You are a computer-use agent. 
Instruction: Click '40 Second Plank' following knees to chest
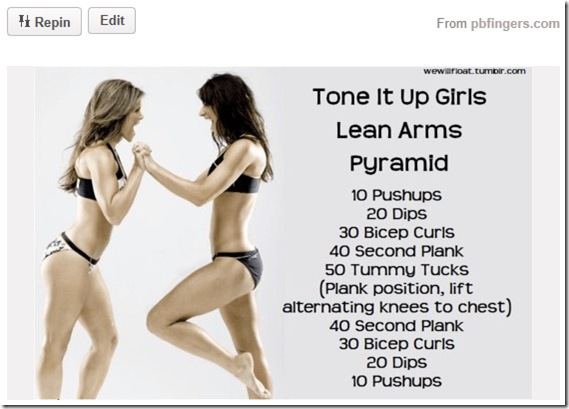tap(397, 326)
